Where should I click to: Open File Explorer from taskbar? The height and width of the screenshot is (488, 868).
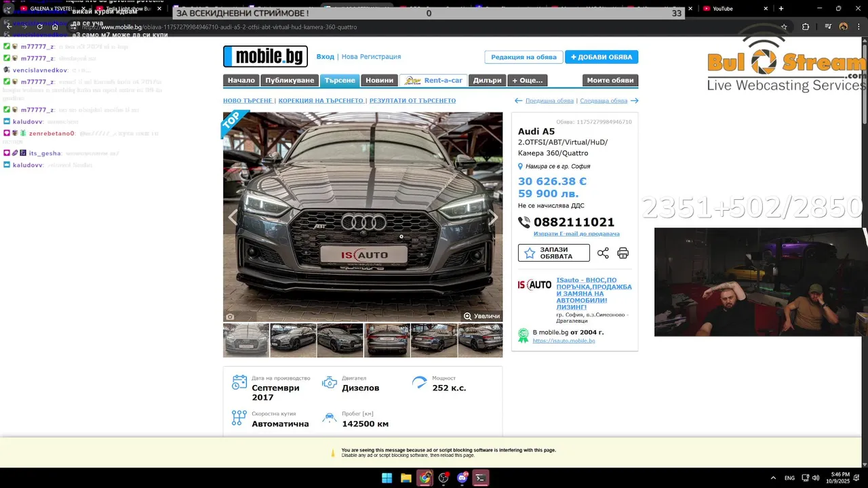click(406, 478)
